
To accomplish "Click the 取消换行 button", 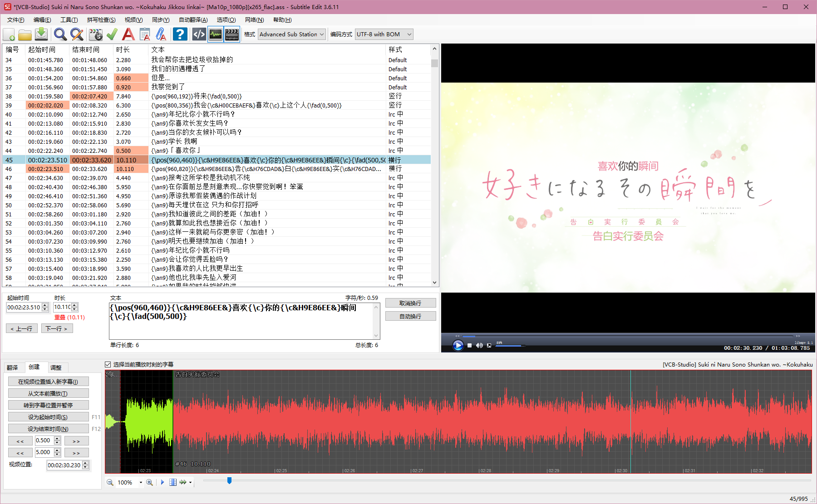I will pyautogui.click(x=410, y=303).
